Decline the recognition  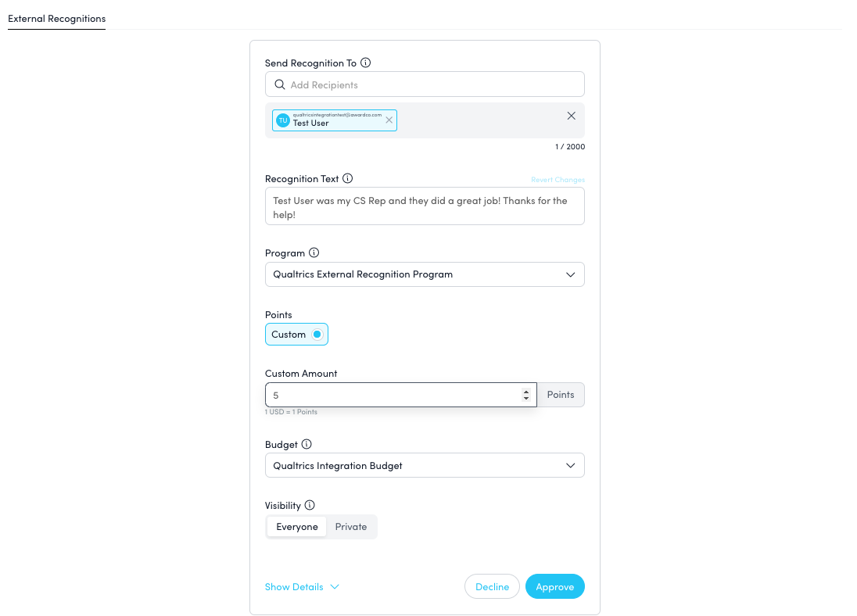tap(492, 587)
